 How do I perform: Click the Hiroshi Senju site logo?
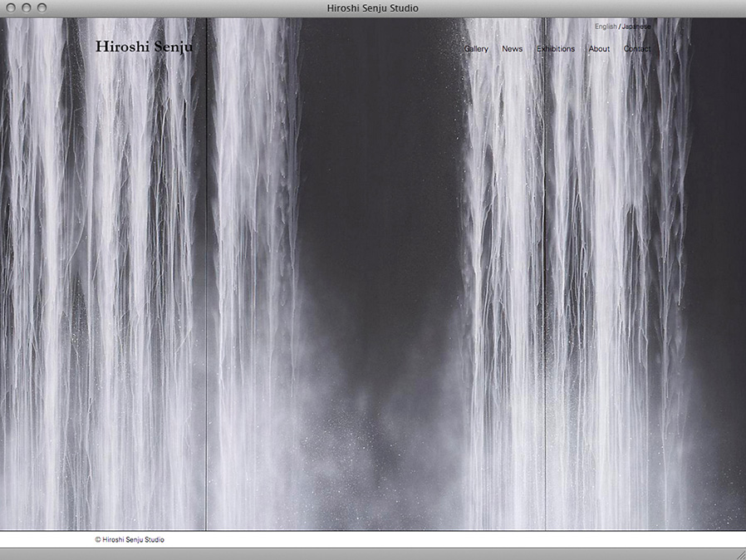(145, 47)
